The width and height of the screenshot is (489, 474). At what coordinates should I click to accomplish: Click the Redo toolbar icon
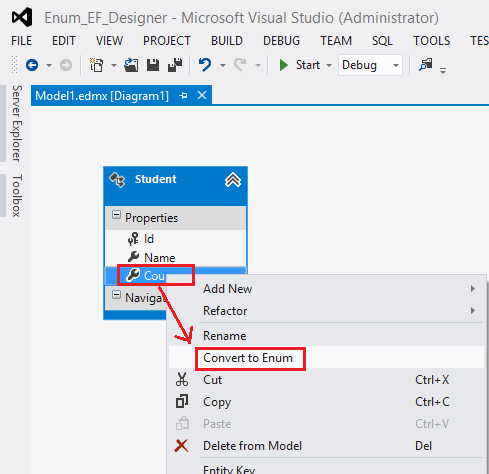coord(240,65)
